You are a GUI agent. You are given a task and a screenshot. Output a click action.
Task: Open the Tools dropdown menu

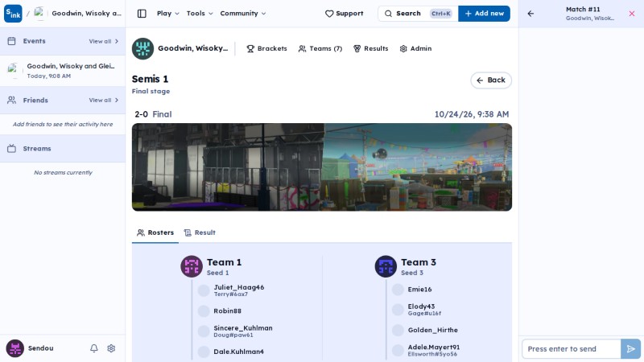(x=200, y=14)
